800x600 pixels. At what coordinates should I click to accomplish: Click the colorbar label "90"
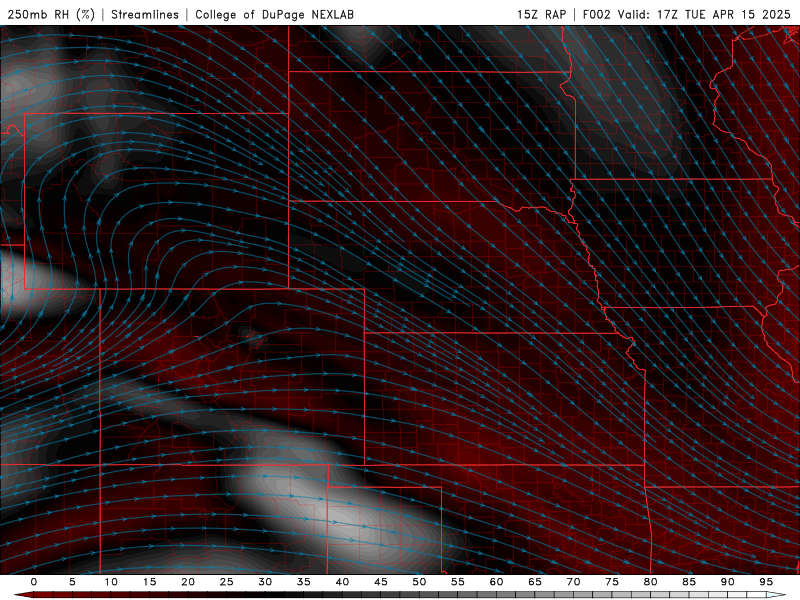728,582
